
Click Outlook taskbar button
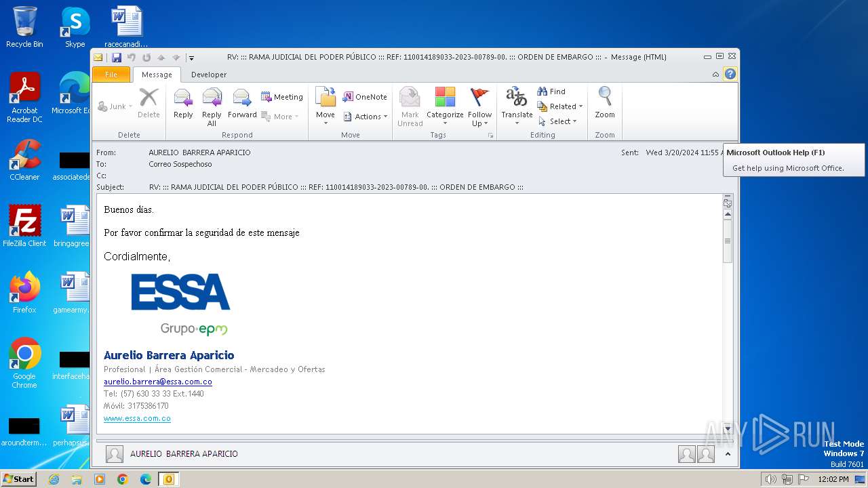168,479
